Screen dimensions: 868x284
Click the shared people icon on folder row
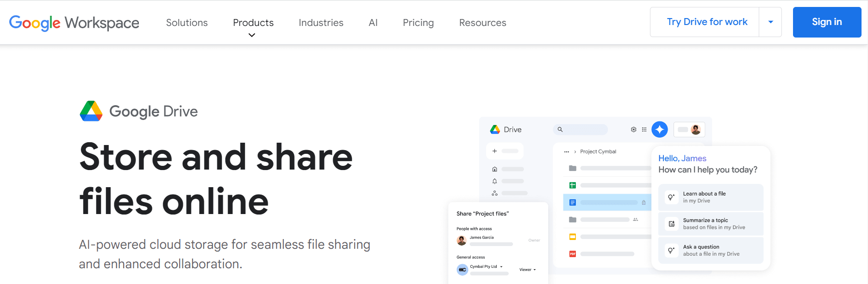pos(636,220)
